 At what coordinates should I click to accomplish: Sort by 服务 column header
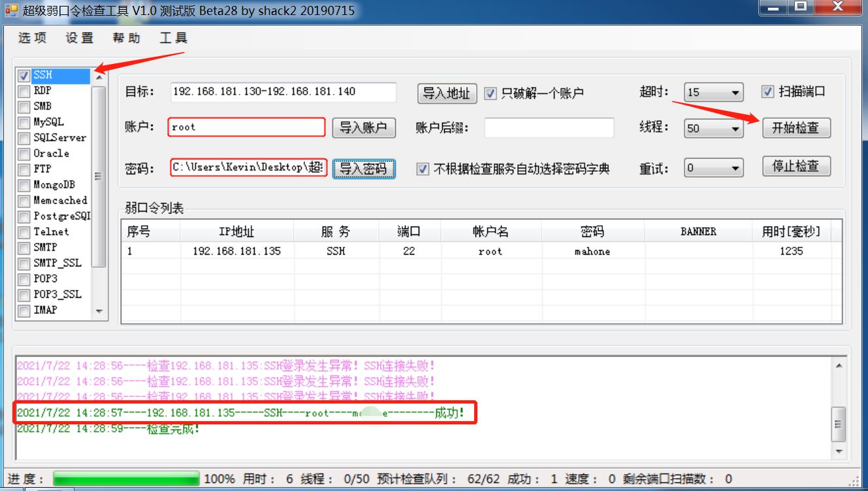[x=336, y=232]
